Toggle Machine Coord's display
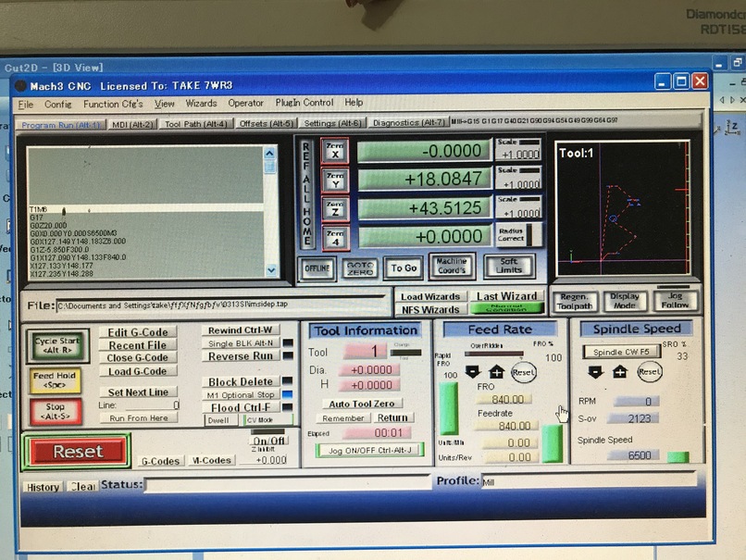Image resolution: width=746 pixels, height=560 pixels. pos(452,266)
